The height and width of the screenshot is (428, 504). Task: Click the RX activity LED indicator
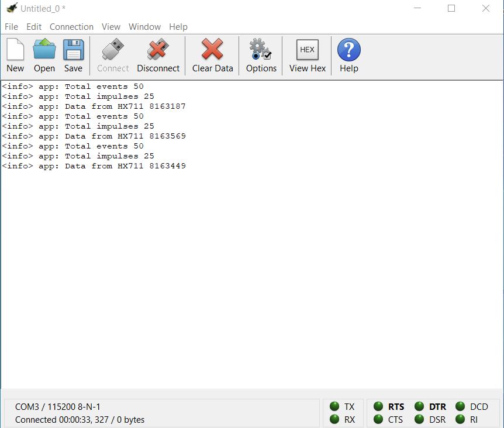[334, 419]
